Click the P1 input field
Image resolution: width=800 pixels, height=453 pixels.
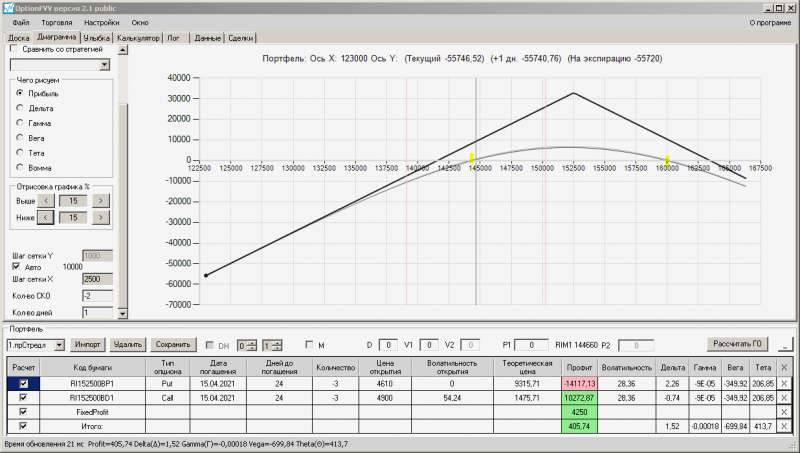(531, 345)
